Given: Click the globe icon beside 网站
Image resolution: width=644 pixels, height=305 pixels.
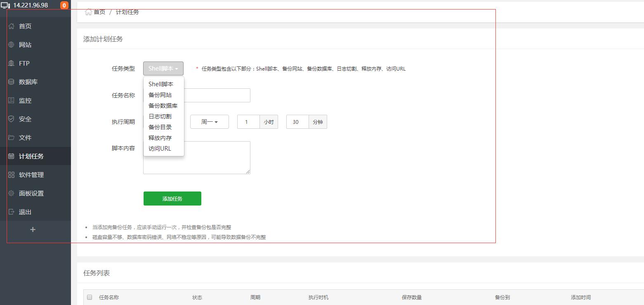Looking at the screenshot, I should 11,45.
